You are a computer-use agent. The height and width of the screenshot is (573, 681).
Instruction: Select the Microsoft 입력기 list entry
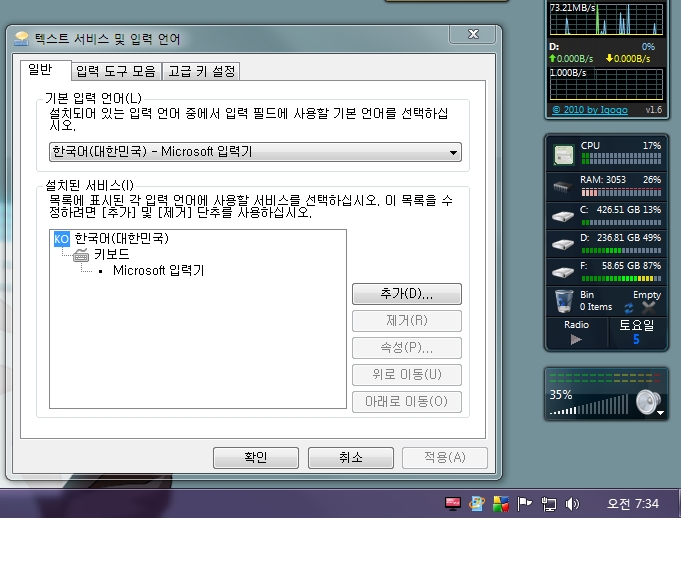(x=158, y=270)
